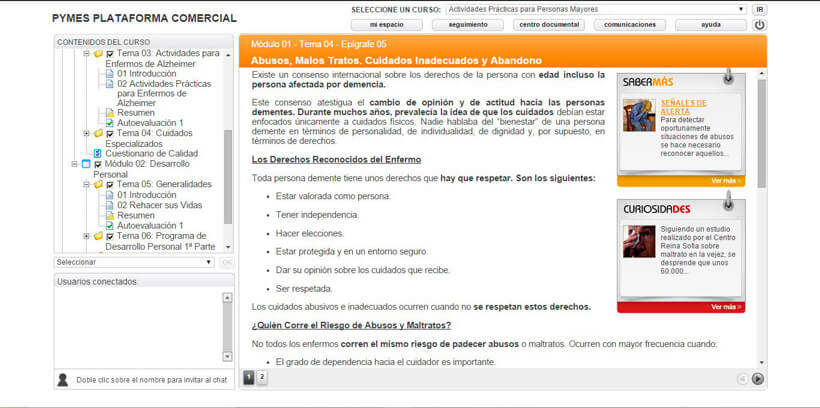Expand the Tema 06 tree node

click(86, 236)
